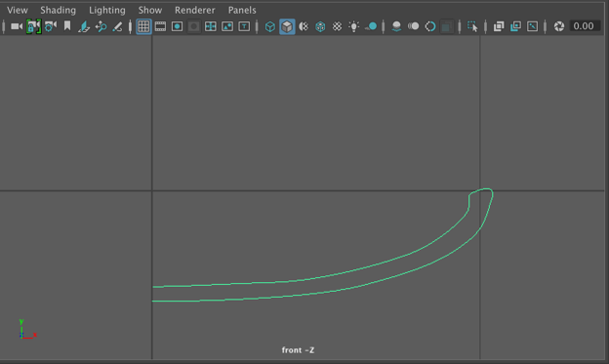Click the Select Camera icon
609x364 pixels.
[x=17, y=26]
